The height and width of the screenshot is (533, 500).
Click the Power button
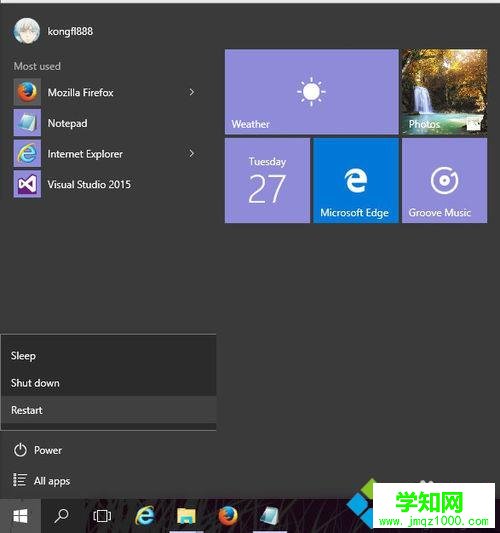[x=37, y=450]
